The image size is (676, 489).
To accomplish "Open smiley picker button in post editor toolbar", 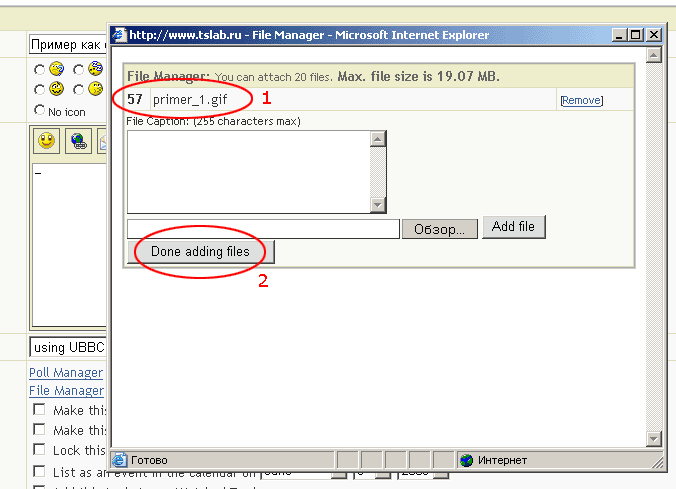I will pos(47,141).
